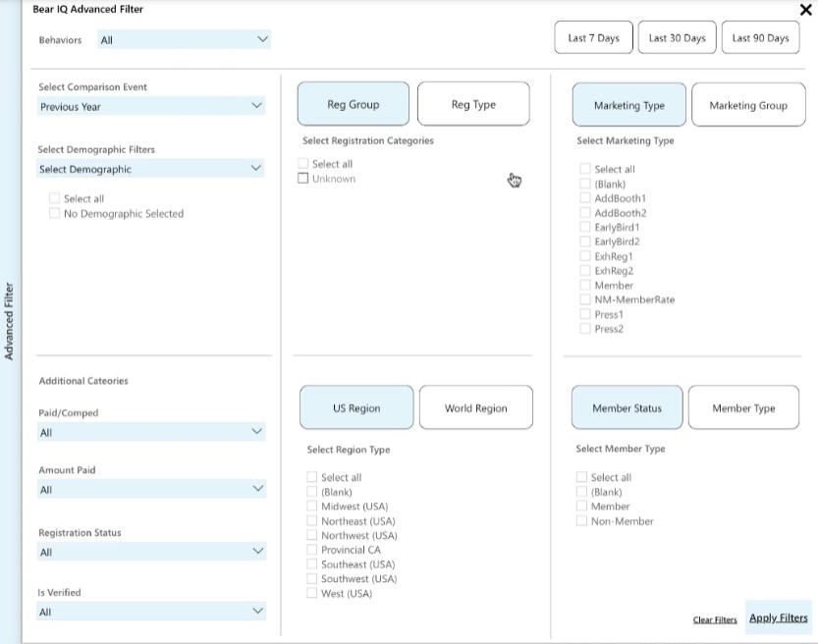
Task: Select the Last 90 Days range
Action: (x=760, y=38)
